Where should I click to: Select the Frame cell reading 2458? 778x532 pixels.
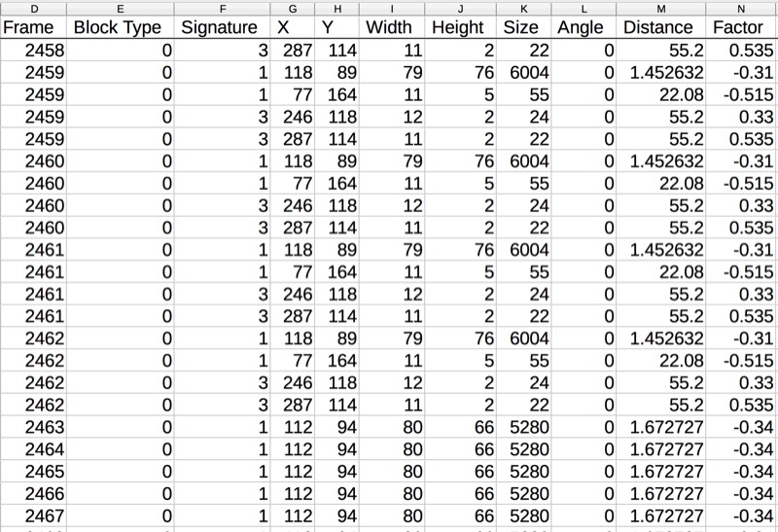tap(33, 51)
